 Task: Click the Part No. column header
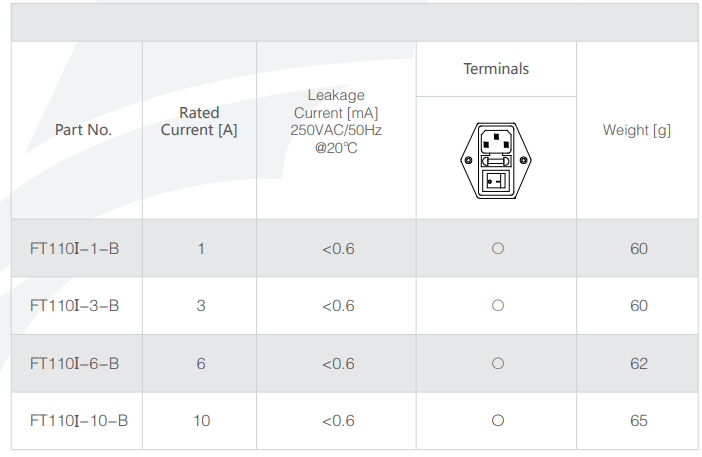(83, 130)
